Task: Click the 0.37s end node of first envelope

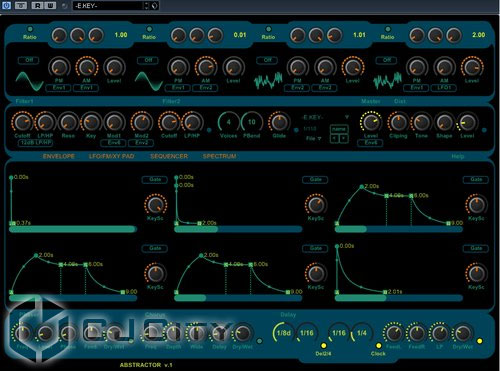Action: point(13,223)
